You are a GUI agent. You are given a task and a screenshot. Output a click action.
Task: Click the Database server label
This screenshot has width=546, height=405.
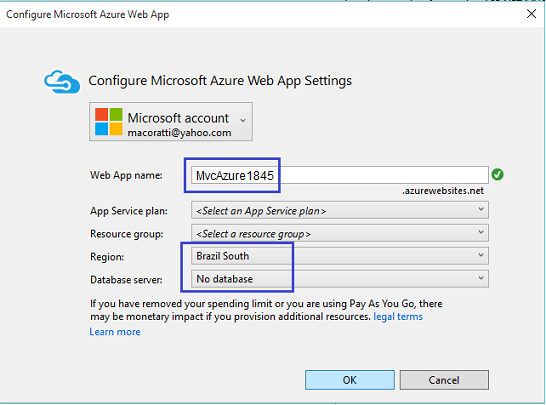(126, 280)
